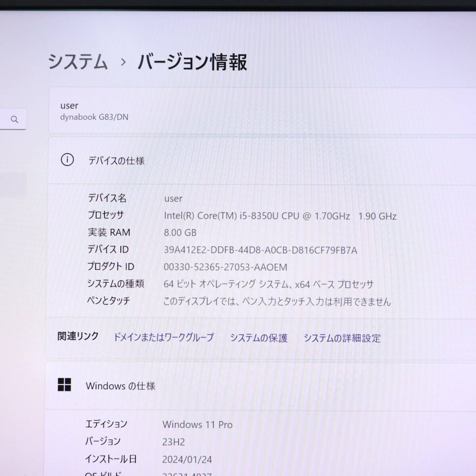Click the プロセッサ label
The height and width of the screenshot is (476, 476).
(106, 215)
